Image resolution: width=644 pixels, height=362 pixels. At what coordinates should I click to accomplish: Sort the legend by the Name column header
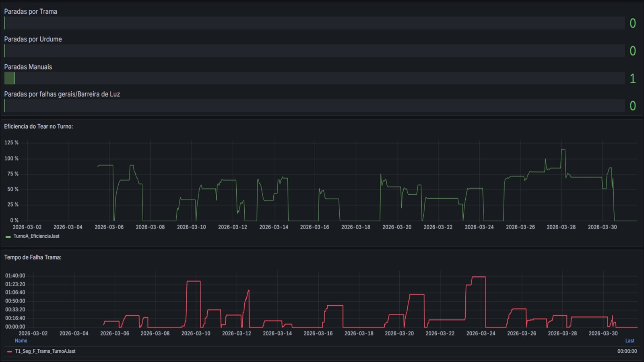click(21, 341)
